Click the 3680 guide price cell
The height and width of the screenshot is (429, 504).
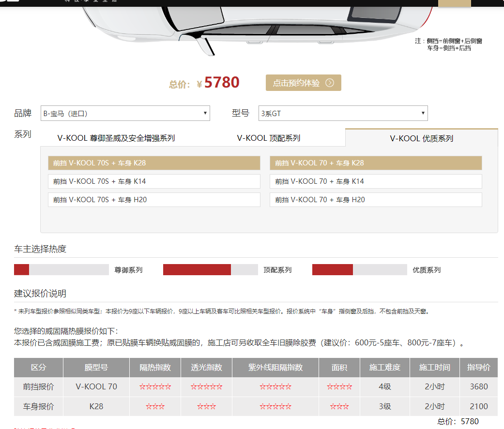(x=479, y=386)
